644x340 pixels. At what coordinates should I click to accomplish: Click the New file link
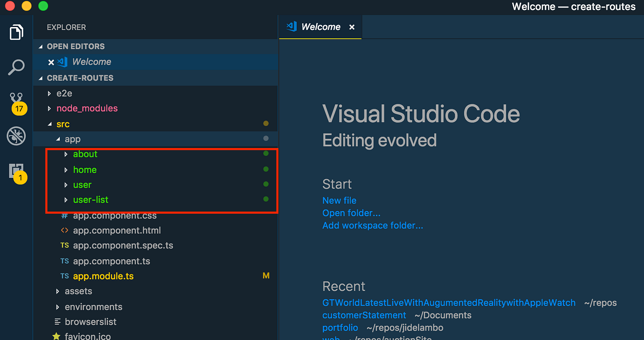339,200
